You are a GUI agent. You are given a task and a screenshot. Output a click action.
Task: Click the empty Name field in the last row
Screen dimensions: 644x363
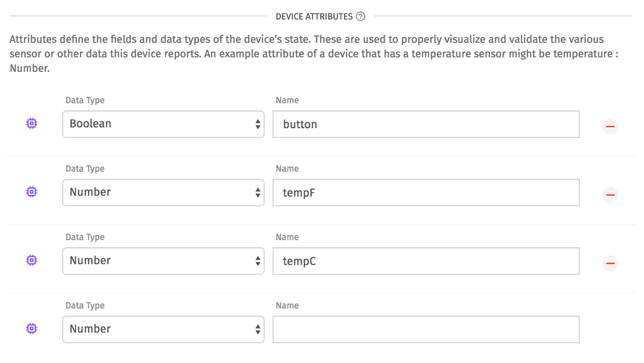coord(426,329)
